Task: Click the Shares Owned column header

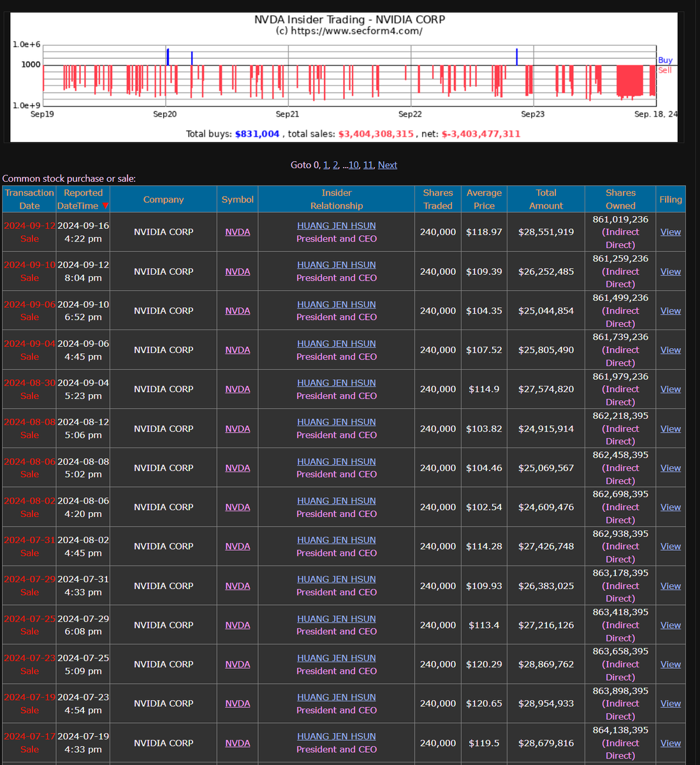Action: click(x=620, y=200)
